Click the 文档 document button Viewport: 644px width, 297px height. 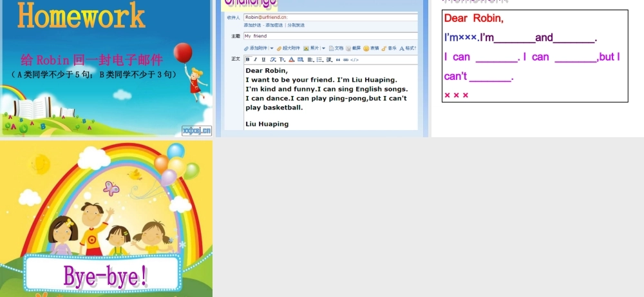coord(336,48)
